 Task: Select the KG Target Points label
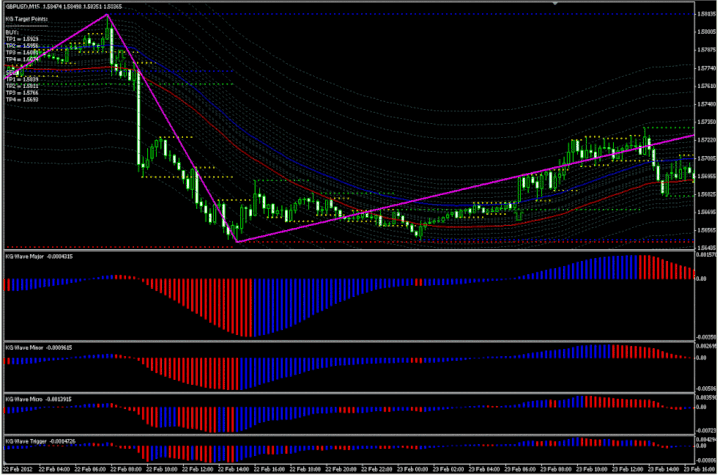(x=27, y=19)
